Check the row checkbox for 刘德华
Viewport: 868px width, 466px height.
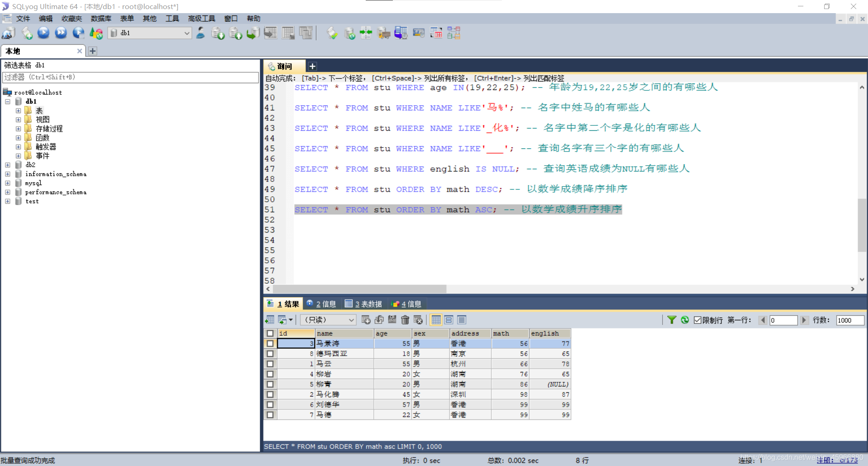(x=270, y=404)
